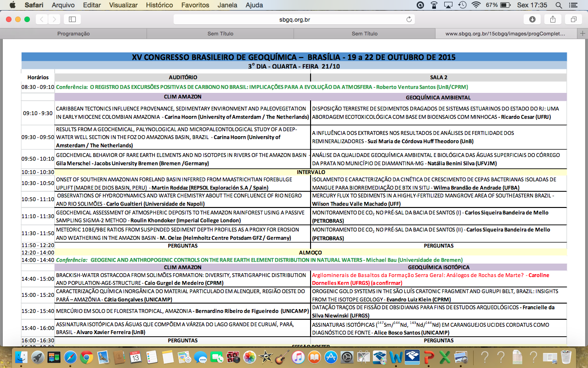Show all tabs overview
588x368 pixels.
574,19
